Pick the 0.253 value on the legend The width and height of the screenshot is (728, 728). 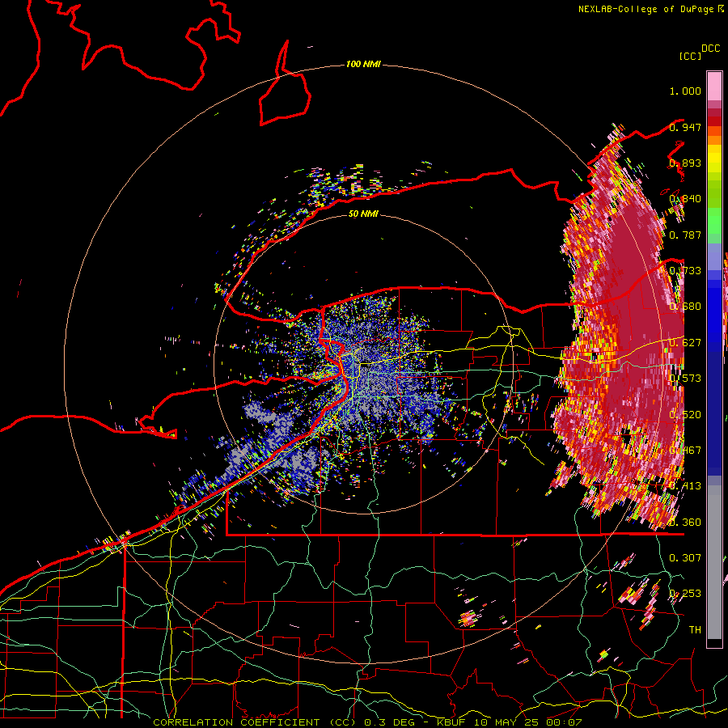(685, 594)
